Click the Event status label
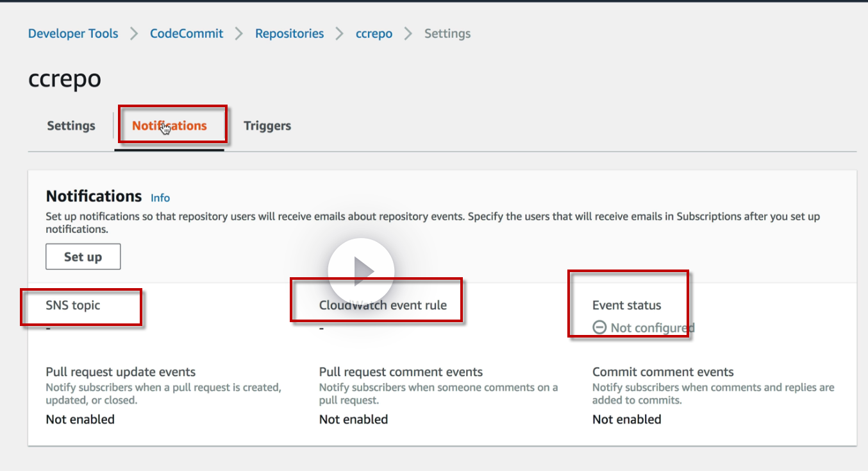 pyautogui.click(x=626, y=305)
